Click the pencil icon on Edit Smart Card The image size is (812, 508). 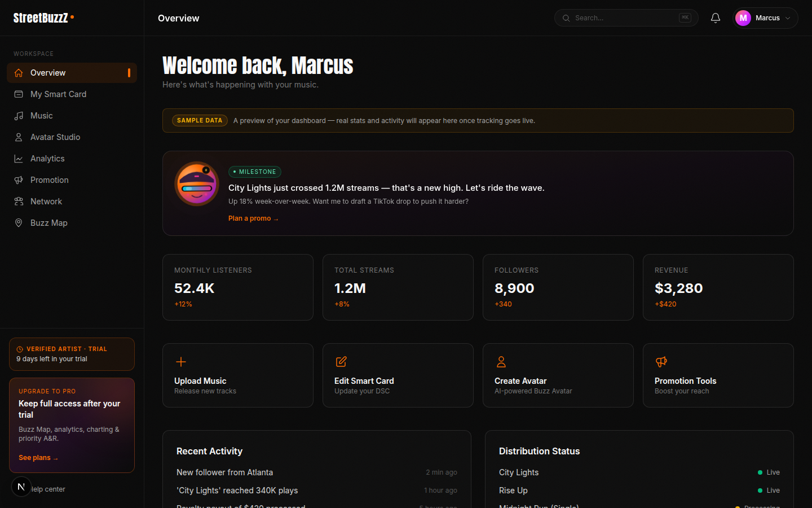pyautogui.click(x=341, y=362)
